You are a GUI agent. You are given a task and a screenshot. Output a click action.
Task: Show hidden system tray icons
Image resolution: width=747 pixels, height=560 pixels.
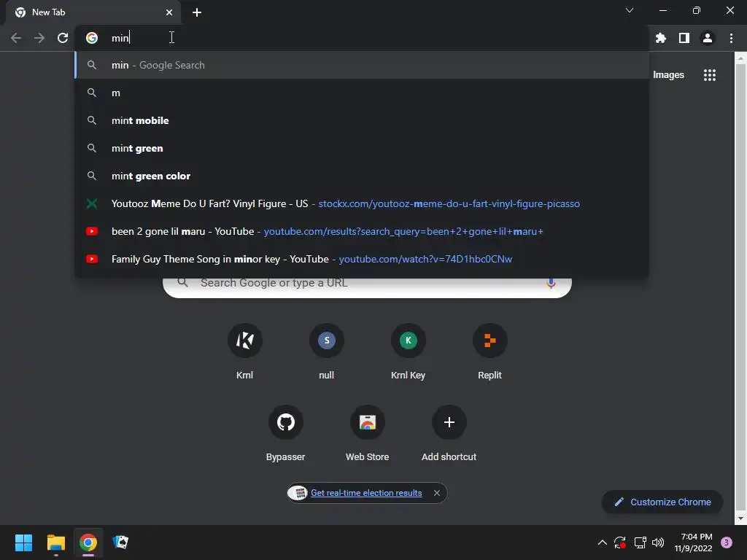pyautogui.click(x=602, y=542)
